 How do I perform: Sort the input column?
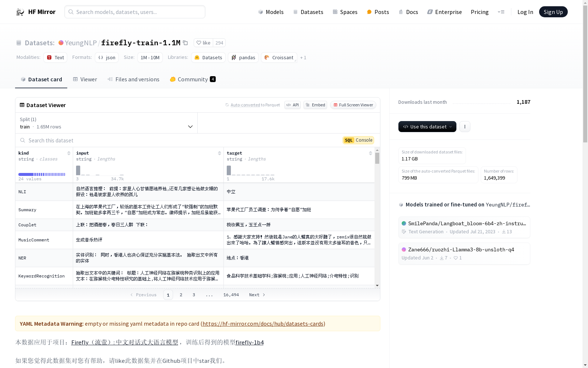pos(219,153)
